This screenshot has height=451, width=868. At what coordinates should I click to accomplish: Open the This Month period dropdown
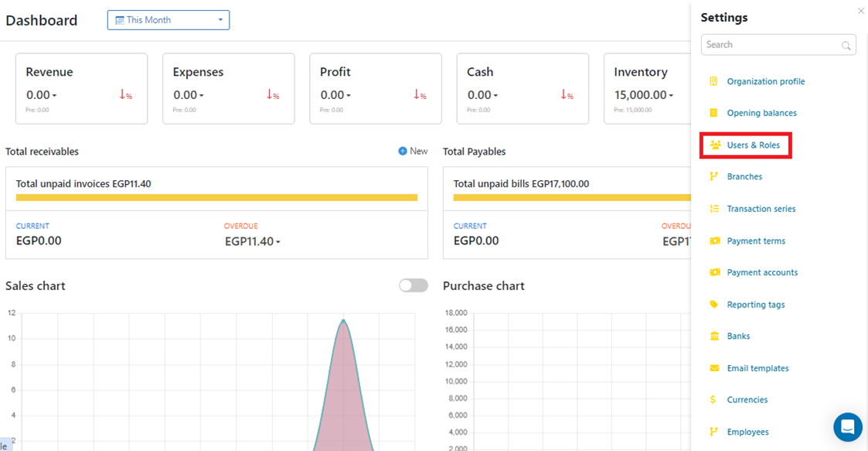tap(168, 20)
